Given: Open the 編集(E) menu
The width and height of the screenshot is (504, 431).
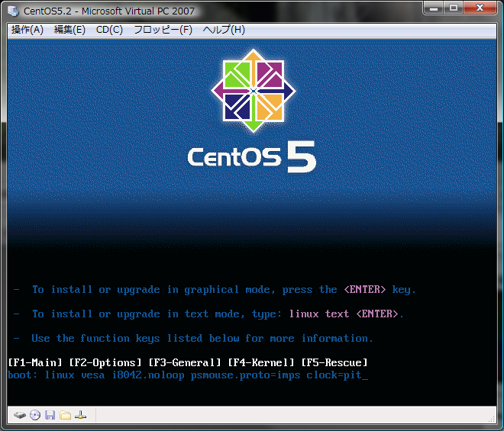Looking at the screenshot, I should [x=69, y=30].
